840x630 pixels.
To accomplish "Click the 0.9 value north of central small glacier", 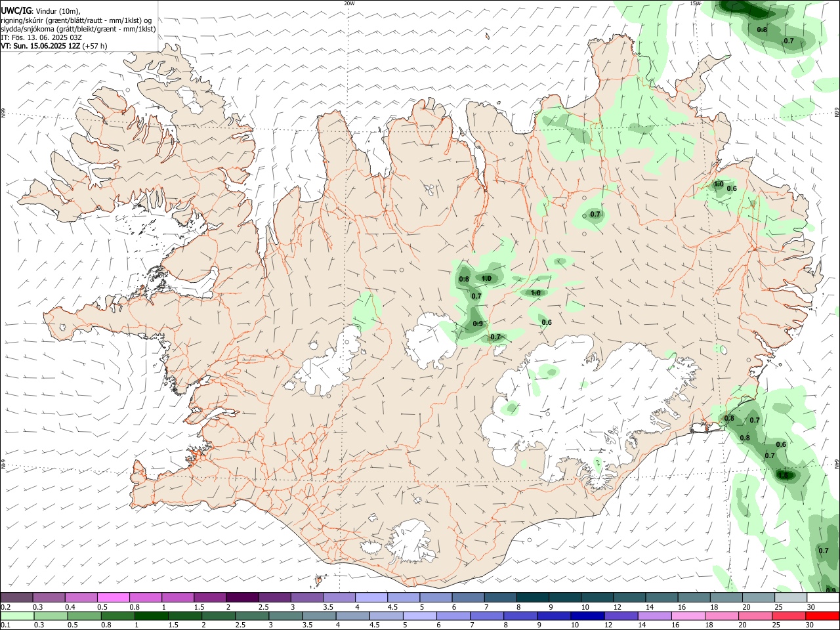I will coord(478,324).
